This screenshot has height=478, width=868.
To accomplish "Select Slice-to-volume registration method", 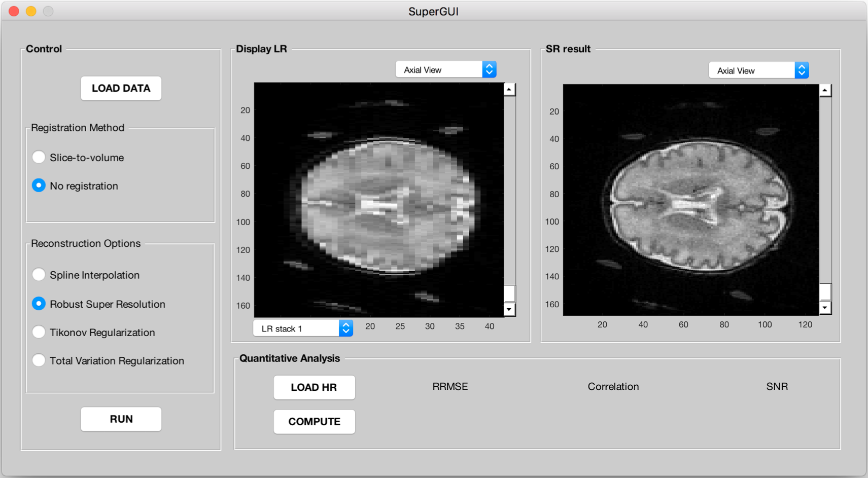I will pyautogui.click(x=39, y=157).
